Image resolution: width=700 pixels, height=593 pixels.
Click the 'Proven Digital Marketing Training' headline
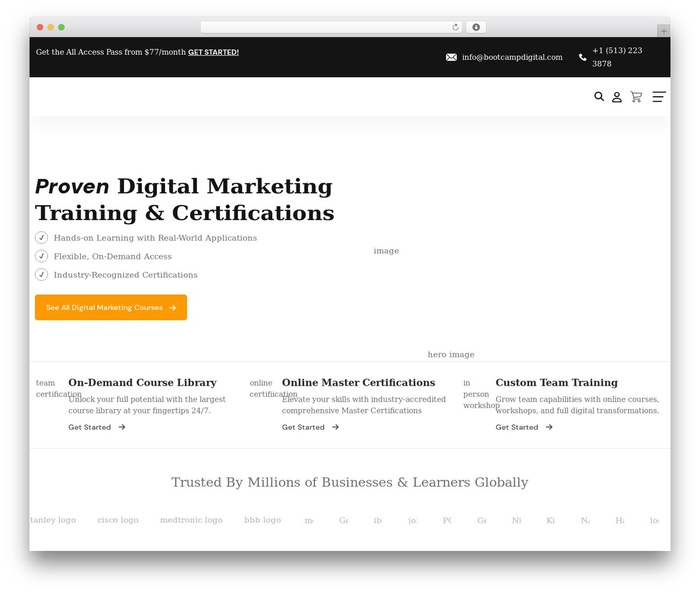coord(185,200)
